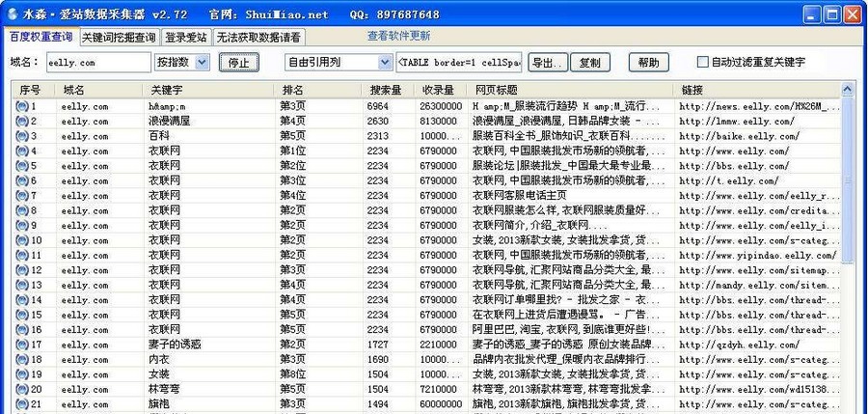The image size is (868, 414).
Task: Click the globe icon in row 13
Action: [21, 286]
